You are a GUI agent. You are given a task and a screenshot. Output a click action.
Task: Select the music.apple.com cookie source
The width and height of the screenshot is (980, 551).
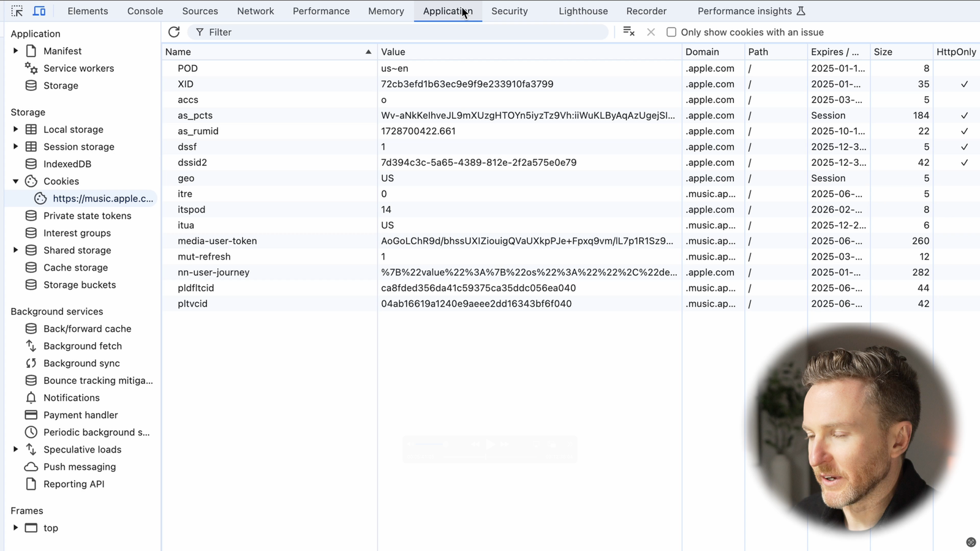tap(102, 198)
